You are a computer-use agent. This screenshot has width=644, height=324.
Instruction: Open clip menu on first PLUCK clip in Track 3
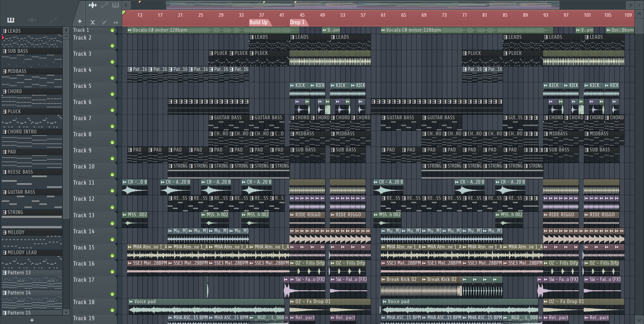211,53
